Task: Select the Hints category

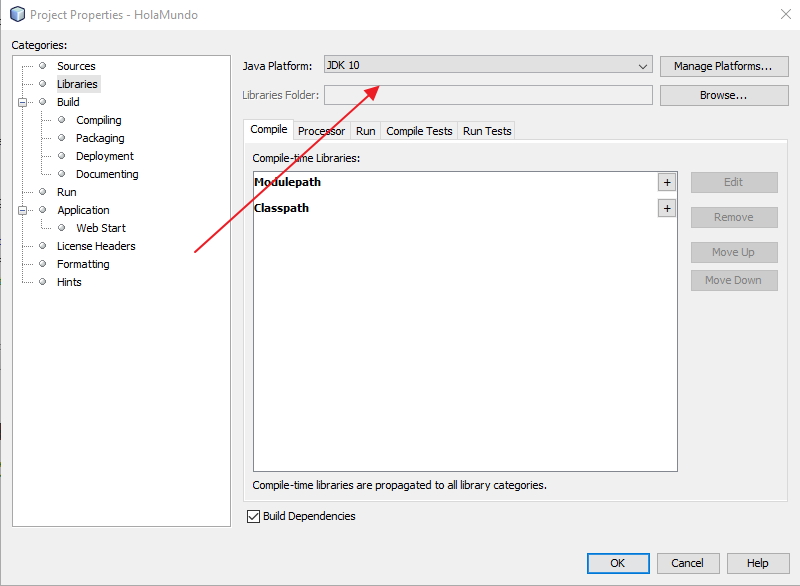Action: pyautogui.click(x=69, y=283)
